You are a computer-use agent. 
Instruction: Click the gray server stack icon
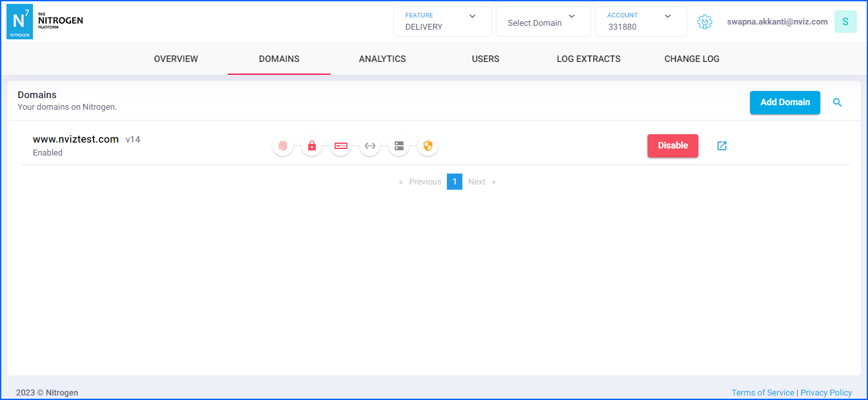399,146
